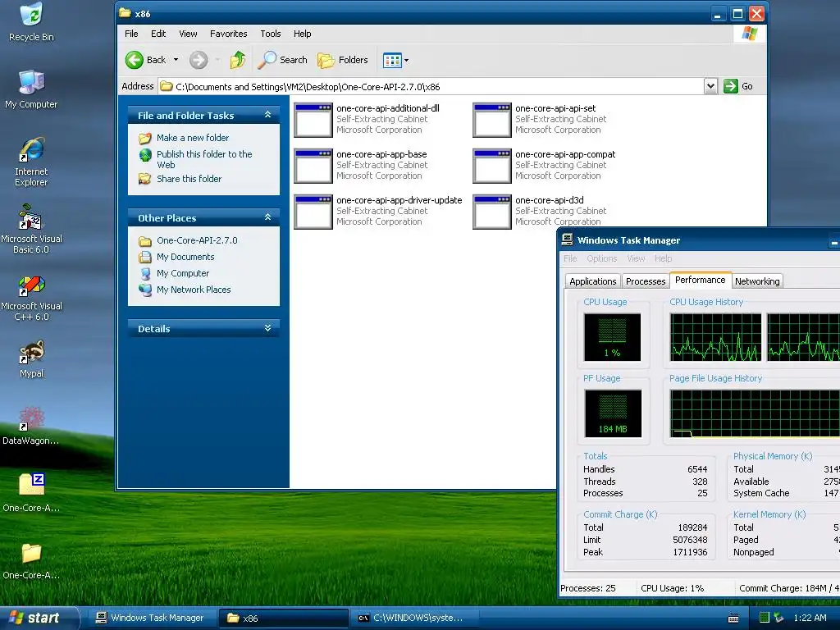Select Microsoft Visual Basic 6.0 shortcut
This screenshot has height=630, width=840.
pos(31,229)
